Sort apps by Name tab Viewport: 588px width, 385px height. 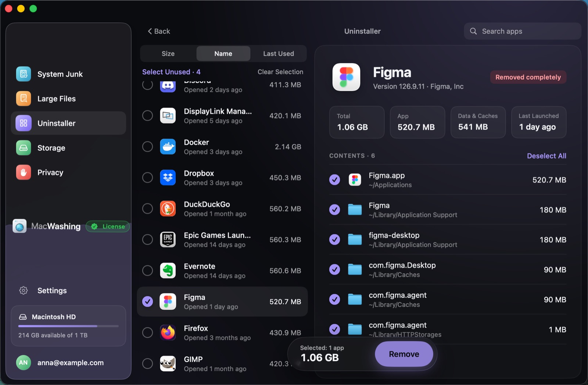(x=223, y=54)
